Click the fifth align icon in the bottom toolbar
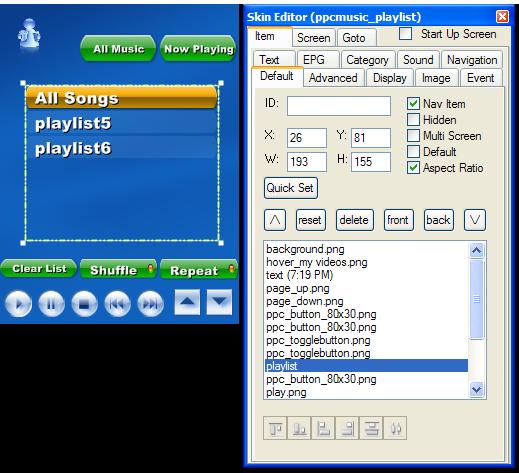 [371, 428]
